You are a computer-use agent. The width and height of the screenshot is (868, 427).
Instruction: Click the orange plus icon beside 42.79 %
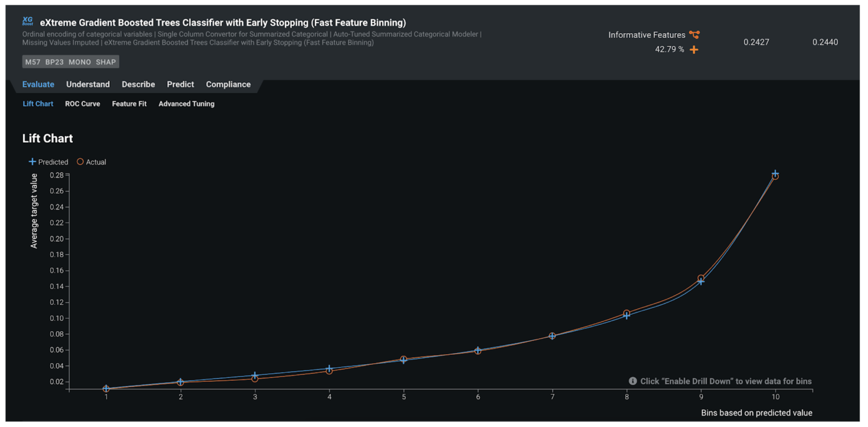[x=694, y=50]
